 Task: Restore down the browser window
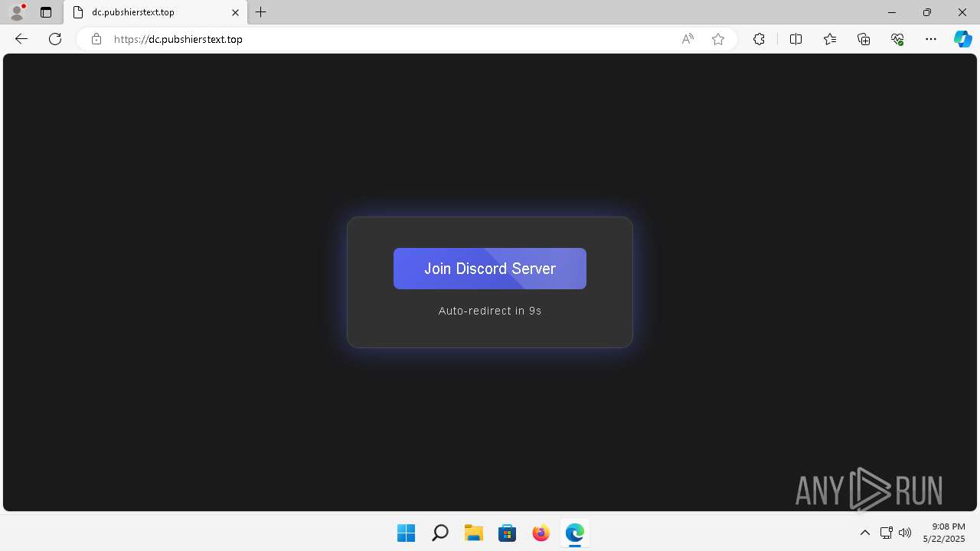pyautogui.click(x=927, y=12)
